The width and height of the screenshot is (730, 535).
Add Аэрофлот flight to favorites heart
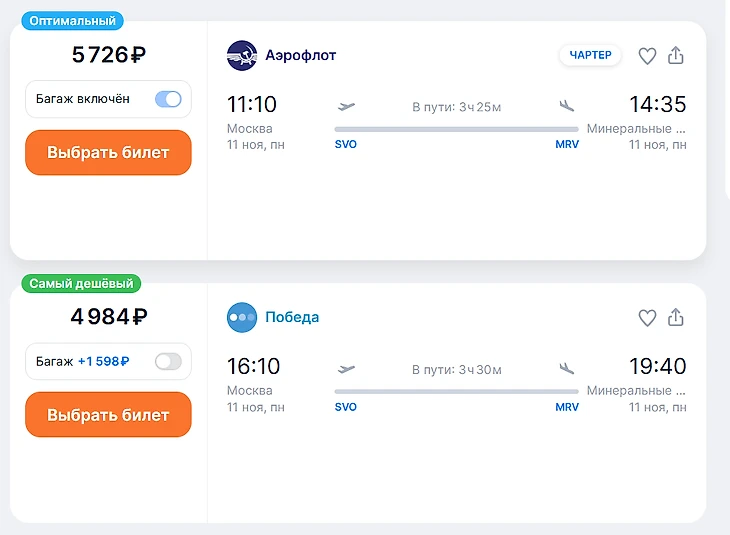click(x=647, y=56)
